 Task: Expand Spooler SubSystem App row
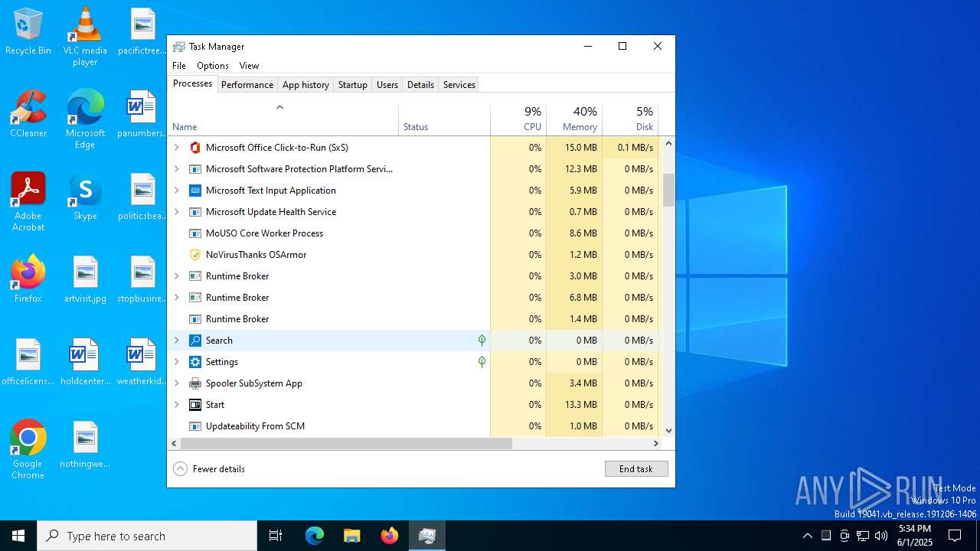pyautogui.click(x=177, y=383)
